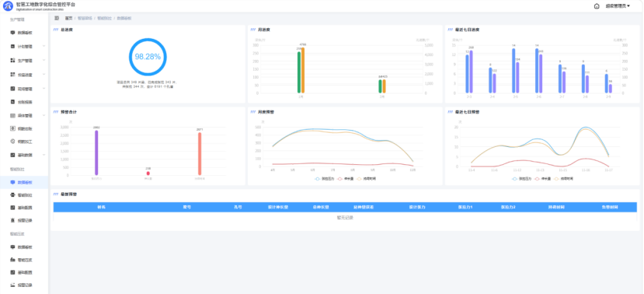This screenshot has height=294, width=644.
Task: Open the 钢筋加工 sidebar icon
Action: 12,142
